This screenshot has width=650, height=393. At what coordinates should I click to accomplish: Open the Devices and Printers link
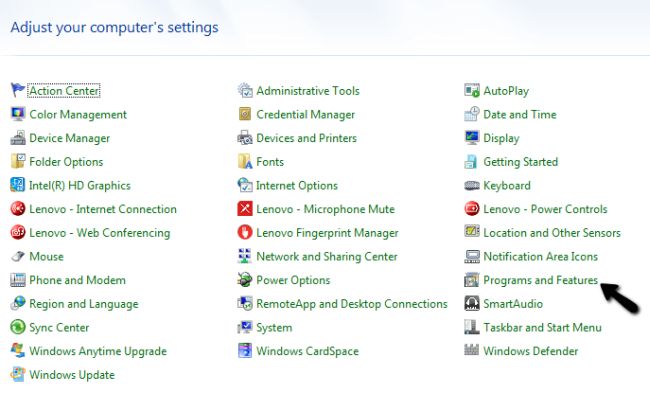click(x=306, y=138)
